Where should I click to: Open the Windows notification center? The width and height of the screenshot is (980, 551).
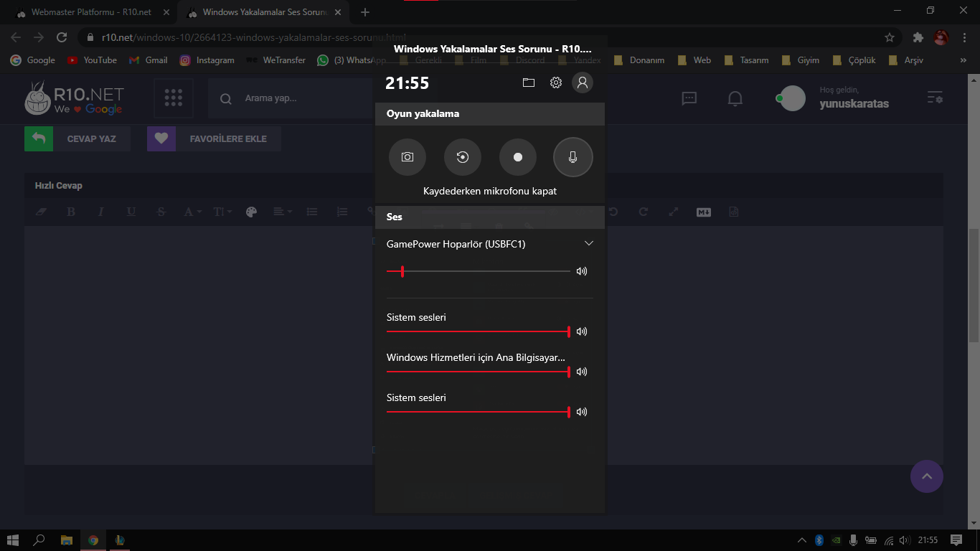(x=956, y=540)
